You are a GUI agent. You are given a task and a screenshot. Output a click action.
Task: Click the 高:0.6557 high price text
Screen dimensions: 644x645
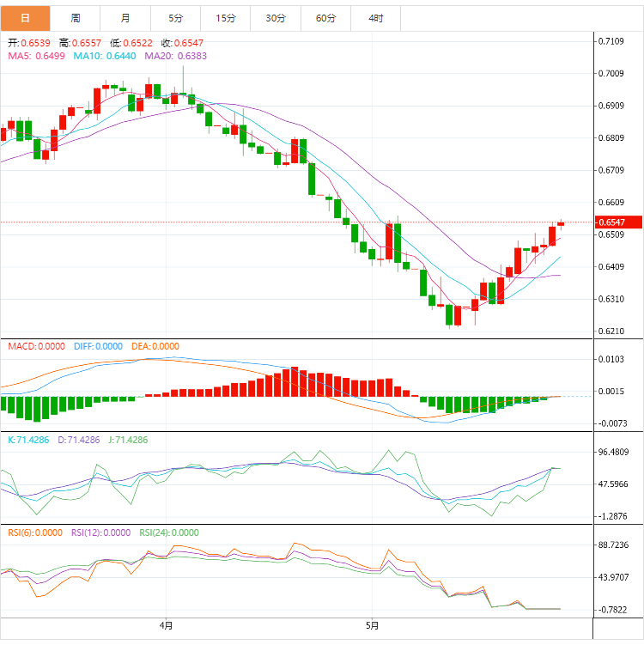click(80, 43)
